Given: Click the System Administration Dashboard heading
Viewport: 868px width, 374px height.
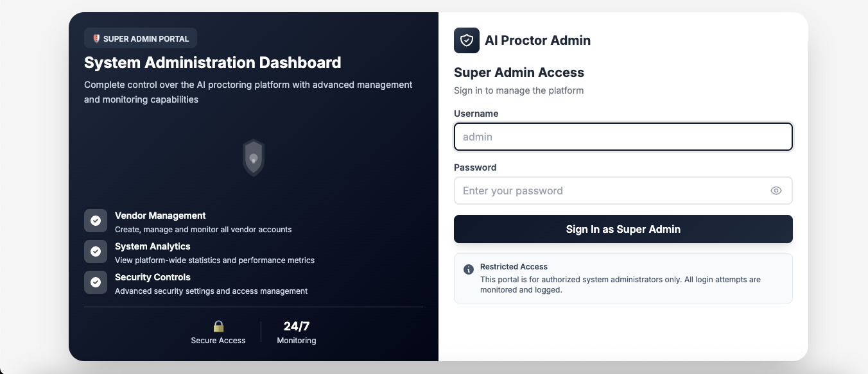Looking at the screenshot, I should click(x=213, y=63).
